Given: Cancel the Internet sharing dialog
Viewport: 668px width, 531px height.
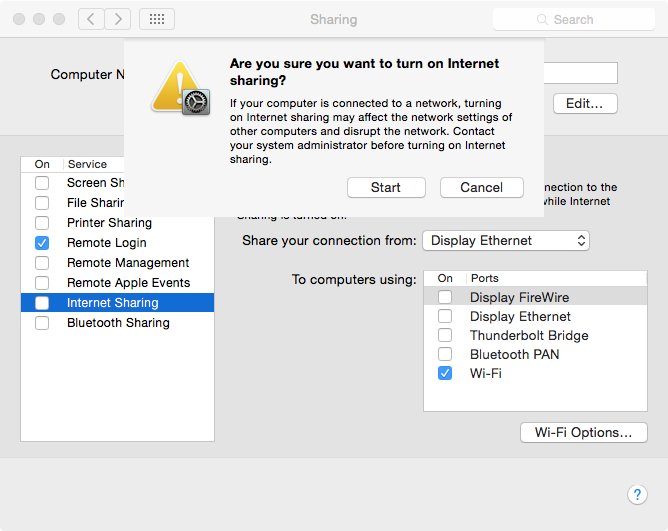Looking at the screenshot, I should (481, 188).
